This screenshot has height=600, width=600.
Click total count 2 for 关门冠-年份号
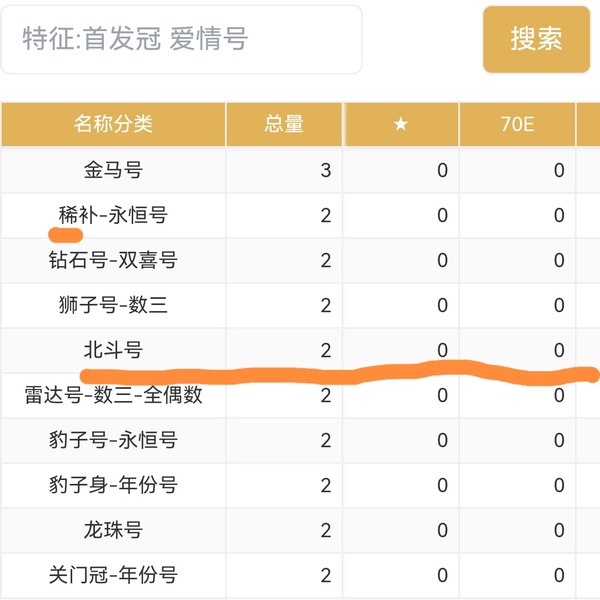click(x=326, y=576)
